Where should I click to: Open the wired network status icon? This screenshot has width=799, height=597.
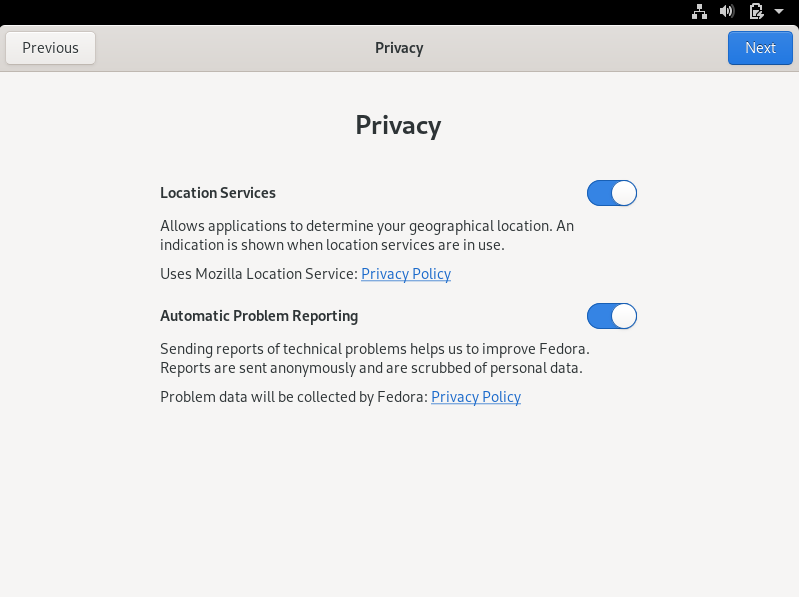pyautogui.click(x=699, y=11)
